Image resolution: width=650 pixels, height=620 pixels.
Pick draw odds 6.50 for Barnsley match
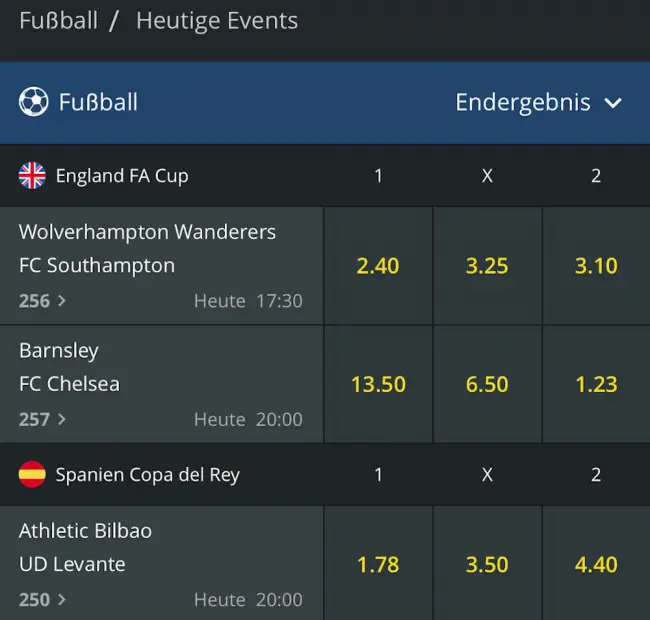click(x=487, y=384)
